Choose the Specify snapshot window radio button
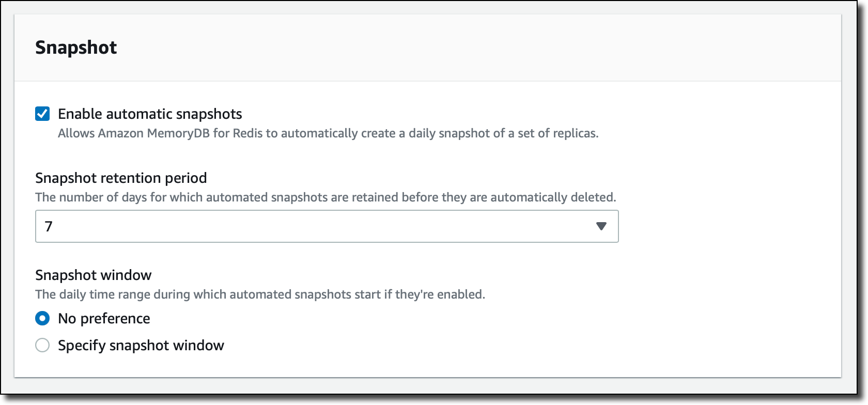The height and width of the screenshot is (405, 868). click(x=42, y=345)
